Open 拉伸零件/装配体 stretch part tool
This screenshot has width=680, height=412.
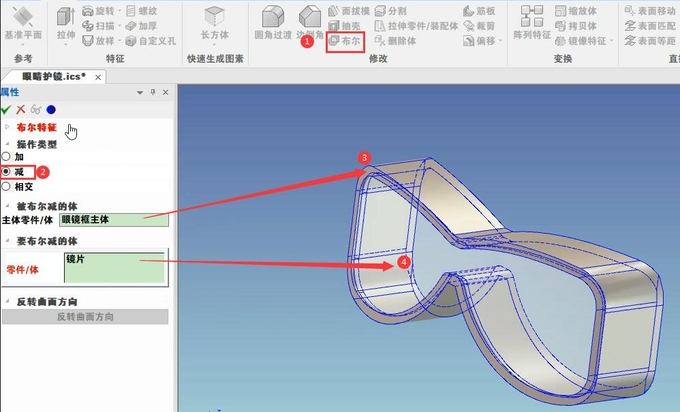coord(416,26)
